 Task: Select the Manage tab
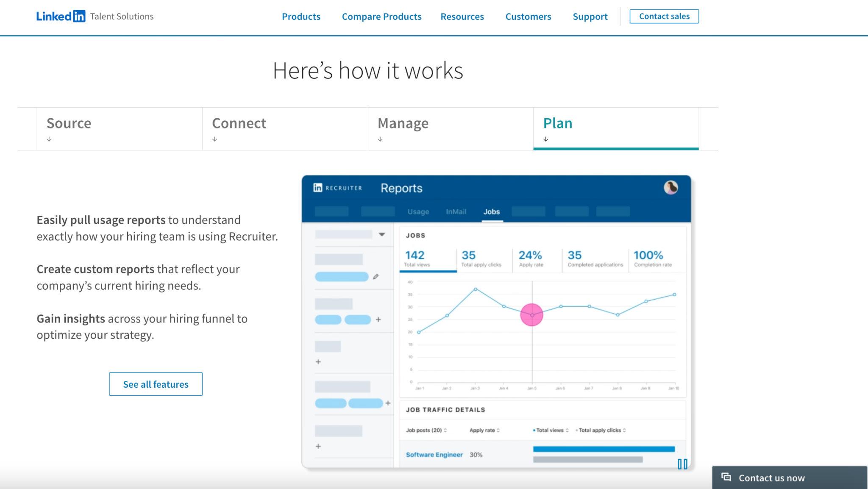tap(403, 123)
